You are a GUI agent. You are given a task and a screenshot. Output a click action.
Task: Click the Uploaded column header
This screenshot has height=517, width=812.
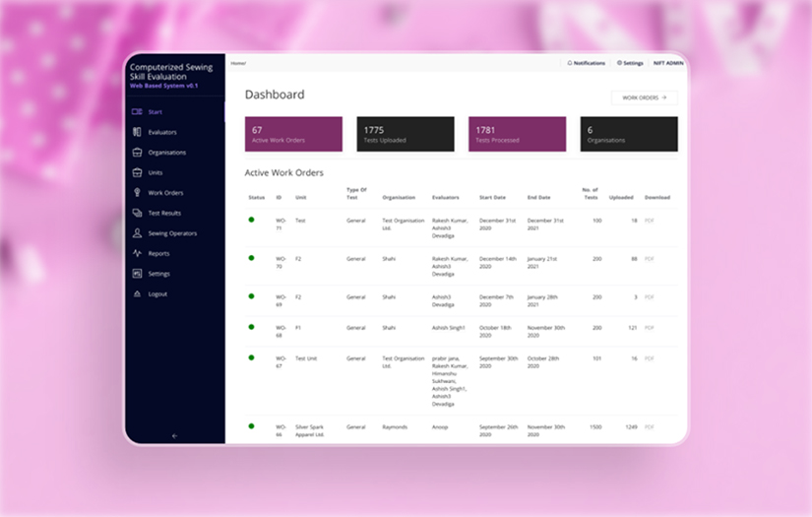621,197
